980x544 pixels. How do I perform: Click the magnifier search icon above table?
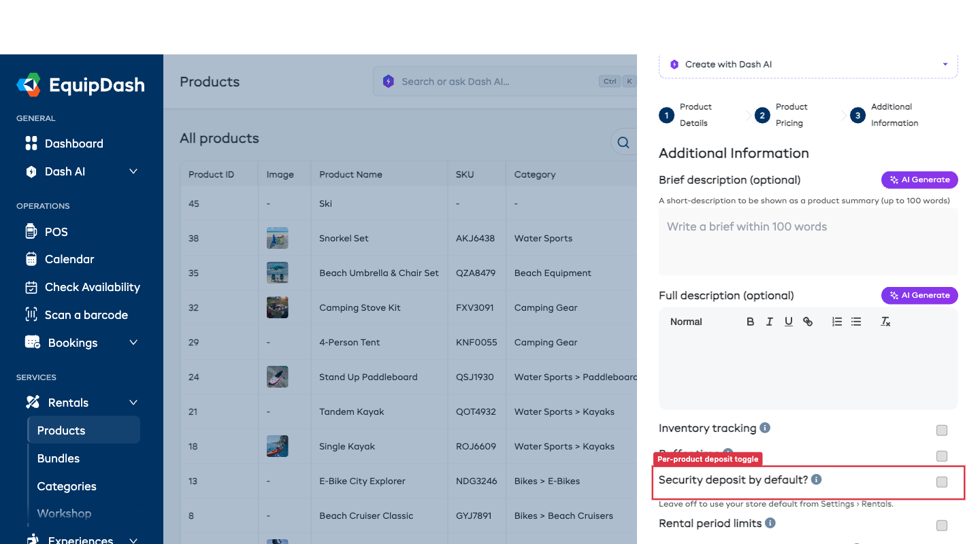(x=623, y=142)
